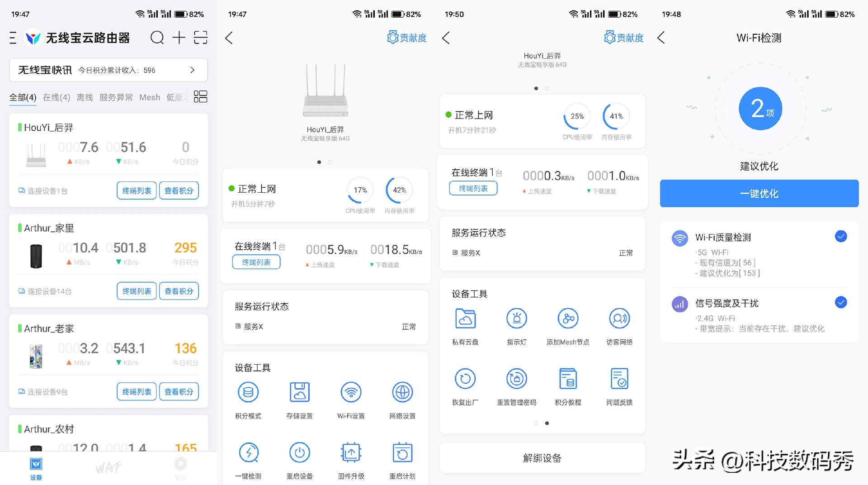
Task: Tap 服务X row on second screen
Action: coord(325,326)
